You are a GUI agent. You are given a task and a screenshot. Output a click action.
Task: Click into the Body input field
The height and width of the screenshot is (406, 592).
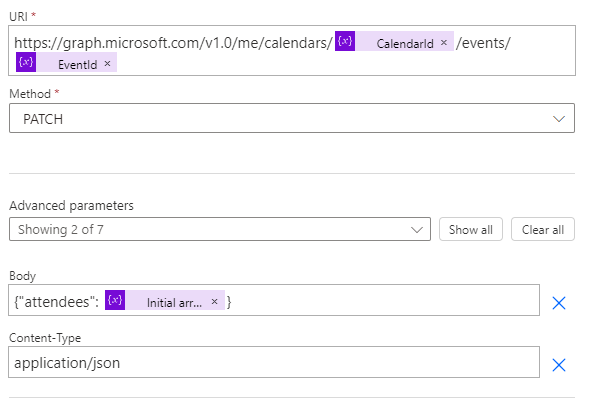click(274, 300)
